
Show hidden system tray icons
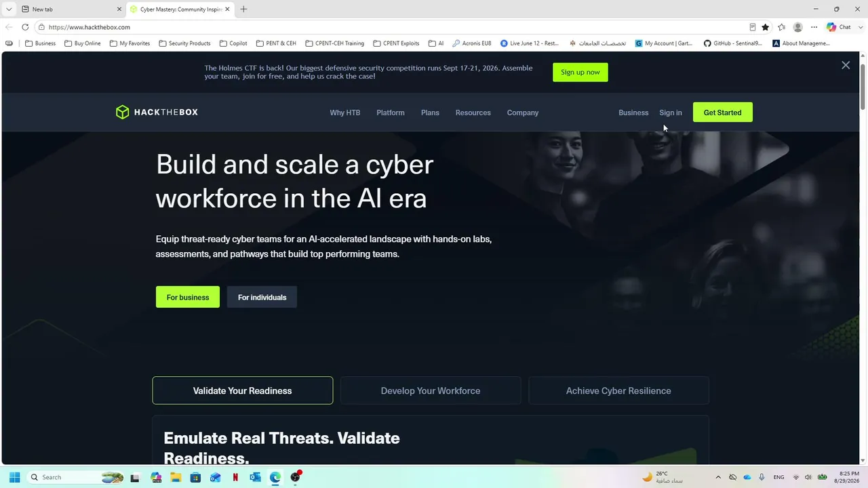pos(718,477)
